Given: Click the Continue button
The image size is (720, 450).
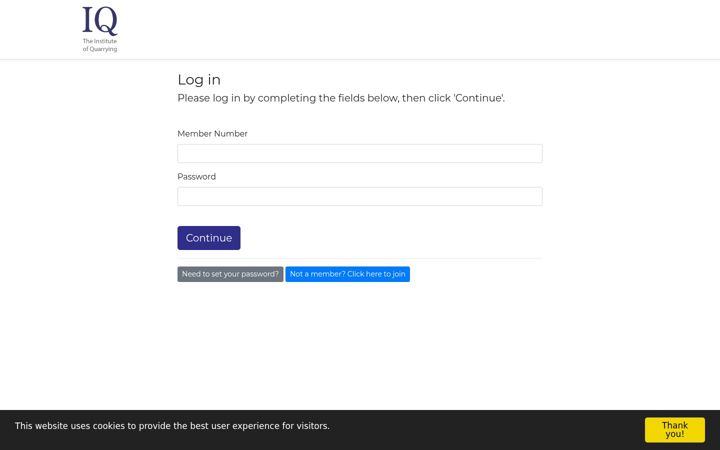Looking at the screenshot, I should click(208, 238).
